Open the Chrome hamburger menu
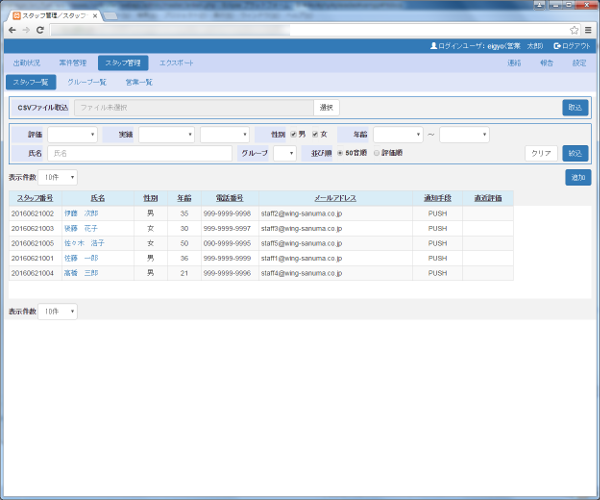600x500 pixels. 589,30
